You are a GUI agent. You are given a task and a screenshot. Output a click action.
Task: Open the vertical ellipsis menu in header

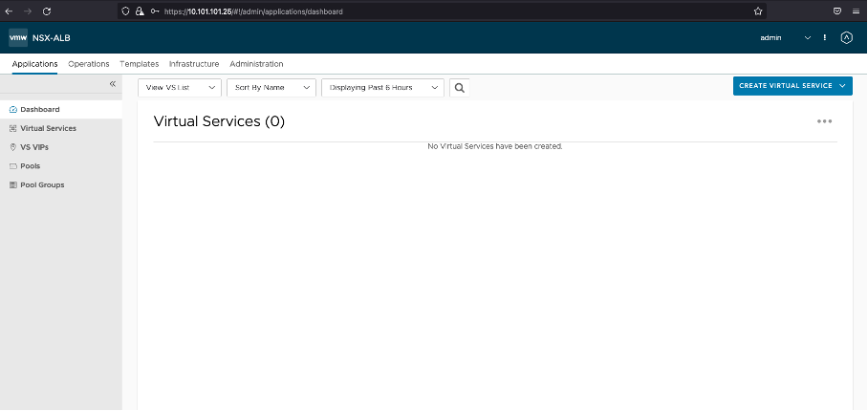[825, 37]
